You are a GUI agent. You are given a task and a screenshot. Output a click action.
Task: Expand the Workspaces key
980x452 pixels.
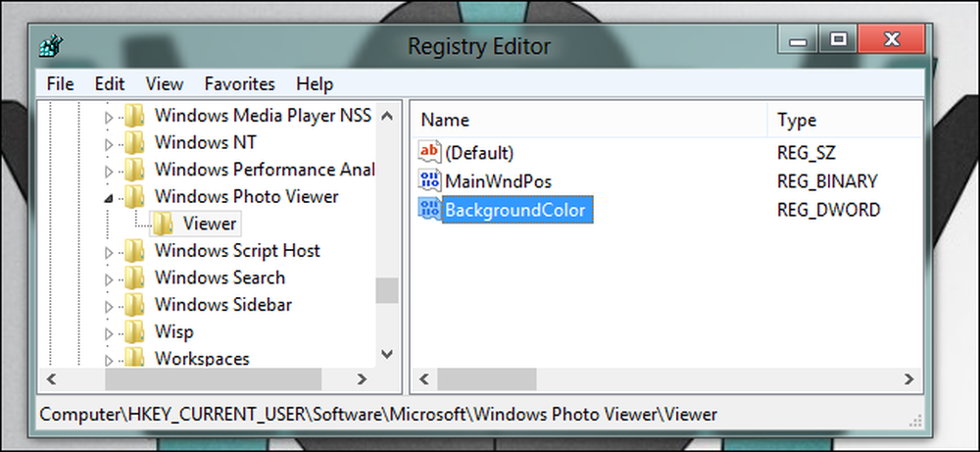109,360
